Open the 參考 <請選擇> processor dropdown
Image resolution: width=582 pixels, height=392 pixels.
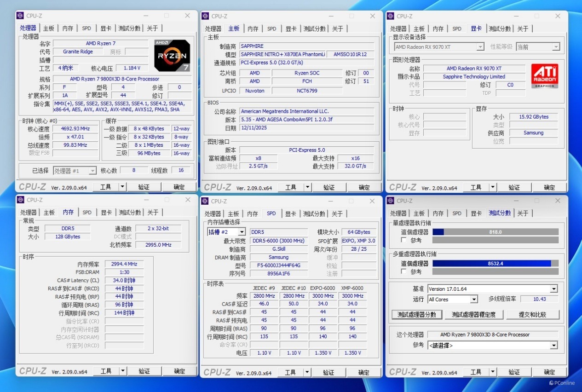[492, 345]
